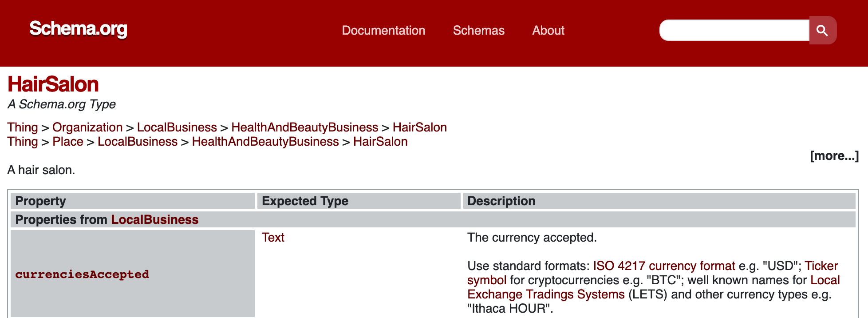Open HealthAndBeautyBusiness in the first breadcrumb
868x318 pixels.
(304, 127)
